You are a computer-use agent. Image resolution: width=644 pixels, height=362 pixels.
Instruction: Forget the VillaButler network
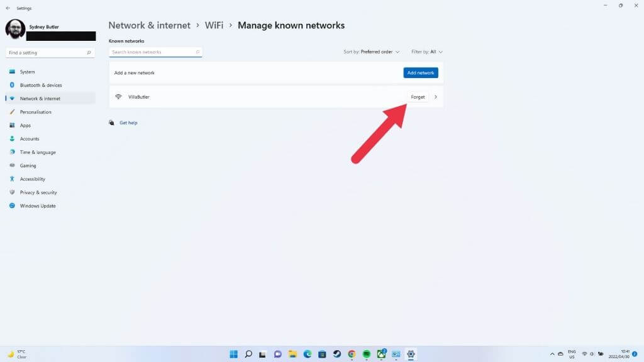click(x=418, y=97)
